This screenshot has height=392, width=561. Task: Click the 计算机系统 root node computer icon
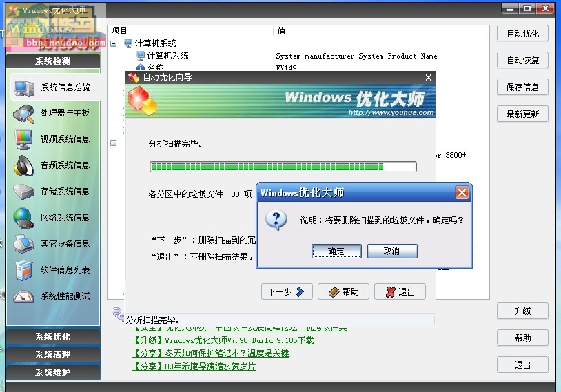coord(128,43)
